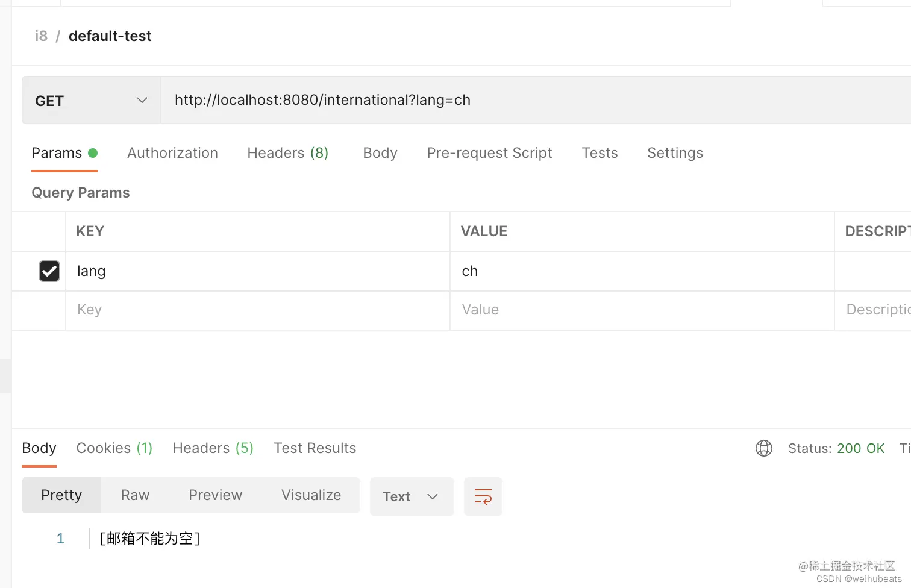The width and height of the screenshot is (911, 588).
Task: Click the request URL input field
Action: [x=536, y=101]
